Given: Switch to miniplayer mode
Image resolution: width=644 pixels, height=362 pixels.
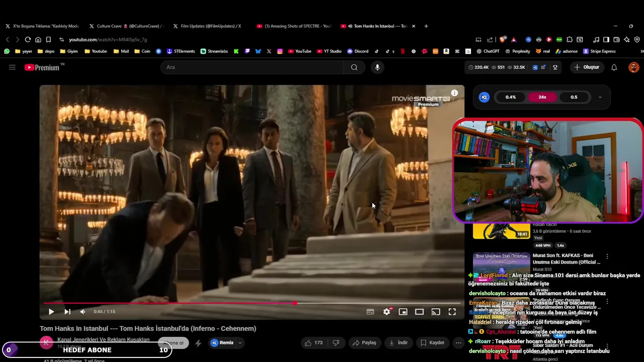Looking at the screenshot, I should point(403,312).
